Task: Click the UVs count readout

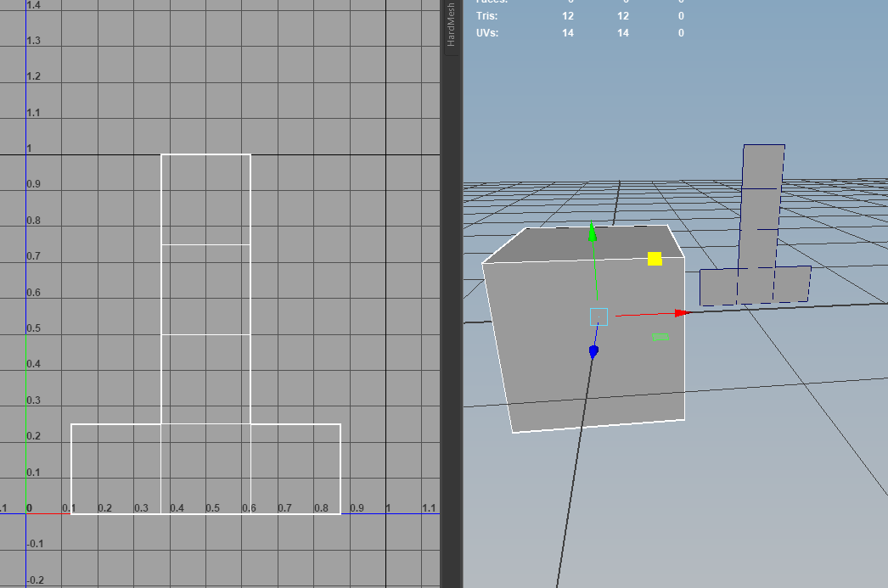Action: click(x=566, y=33)
